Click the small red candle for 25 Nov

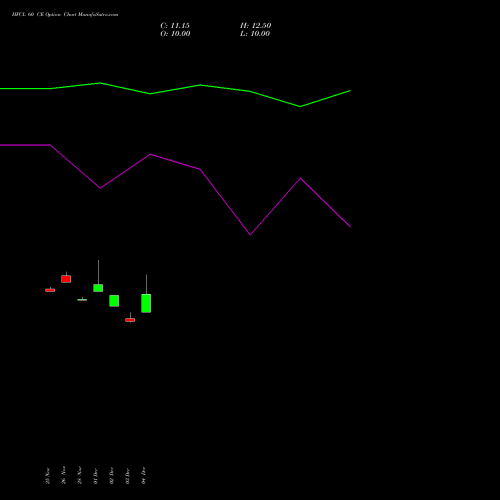click(x=50, y=290)
